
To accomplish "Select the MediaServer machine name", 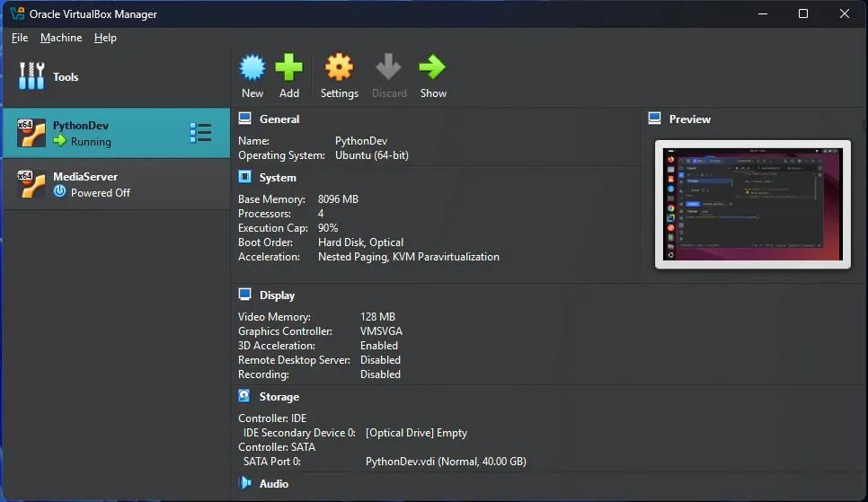I will point(85,177).
